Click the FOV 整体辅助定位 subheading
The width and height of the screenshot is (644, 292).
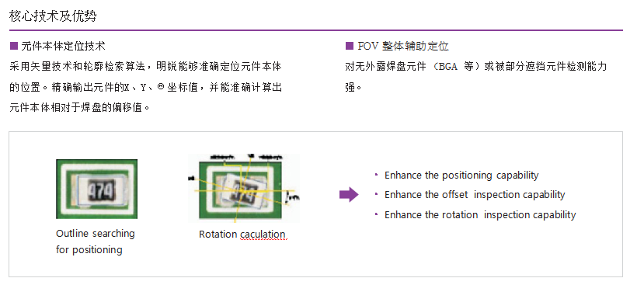pyautogui.click(x=403, y=46)
